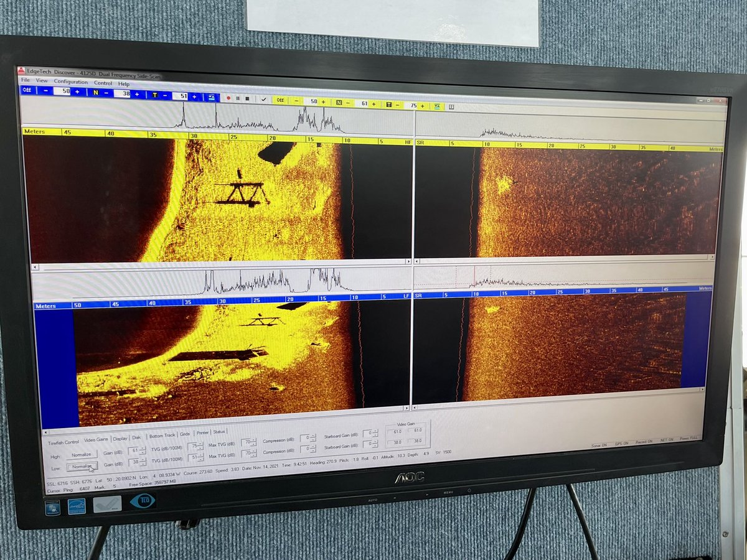The height and width of the screenshot is (560, 747).
Task: Open the Configuration menu
Action: click(70, 82)
